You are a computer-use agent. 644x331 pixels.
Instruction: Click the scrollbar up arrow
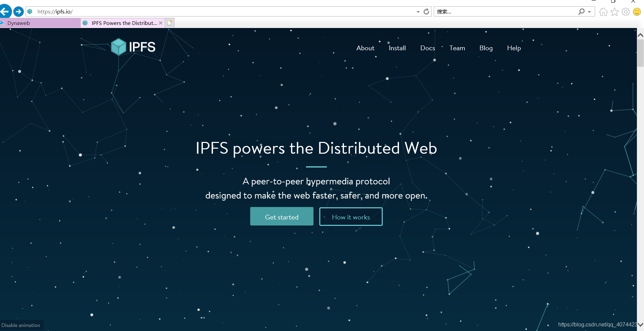coord(640,35)
